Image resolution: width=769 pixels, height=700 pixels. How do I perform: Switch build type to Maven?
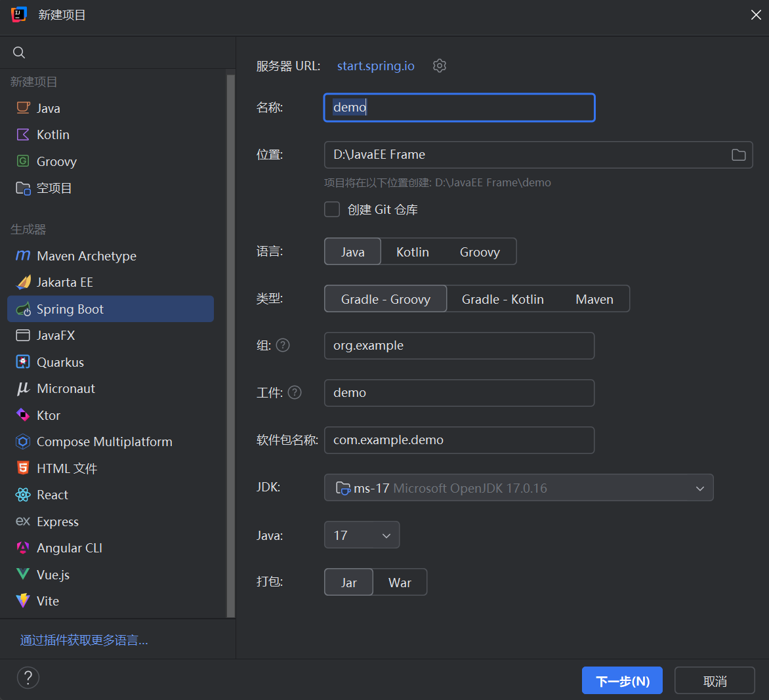594,299
